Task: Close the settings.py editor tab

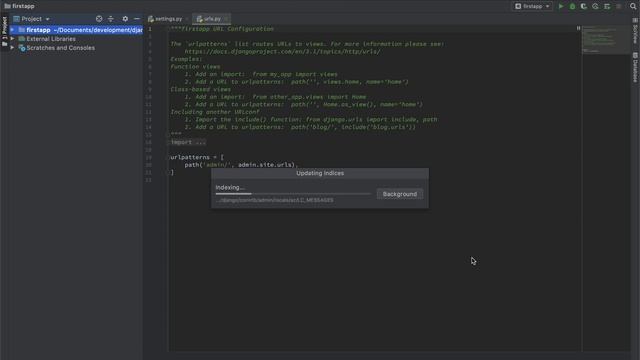Action: click(187, 19)
